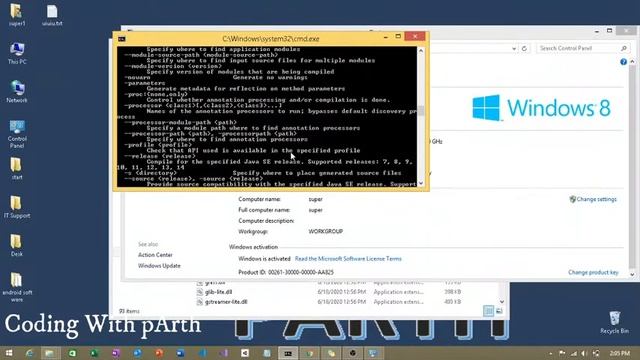Viewport: 640px width, 360px height.
Task: Select the android soft ware folder
Action: point(17,287)
